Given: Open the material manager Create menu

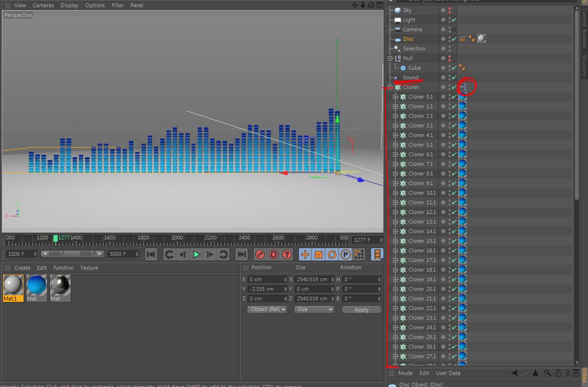Looking at the screenshot, I should (x=22, y=268).
